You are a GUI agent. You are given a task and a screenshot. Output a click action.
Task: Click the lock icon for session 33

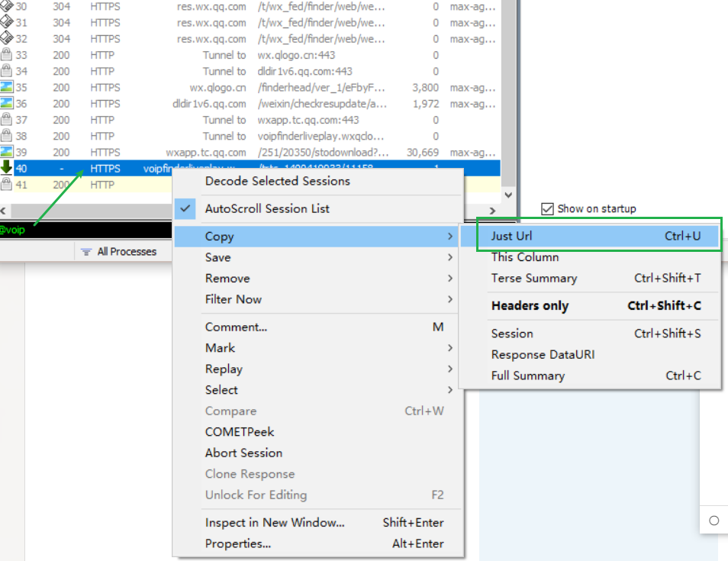pyautogui.click(x=7, y=55)
